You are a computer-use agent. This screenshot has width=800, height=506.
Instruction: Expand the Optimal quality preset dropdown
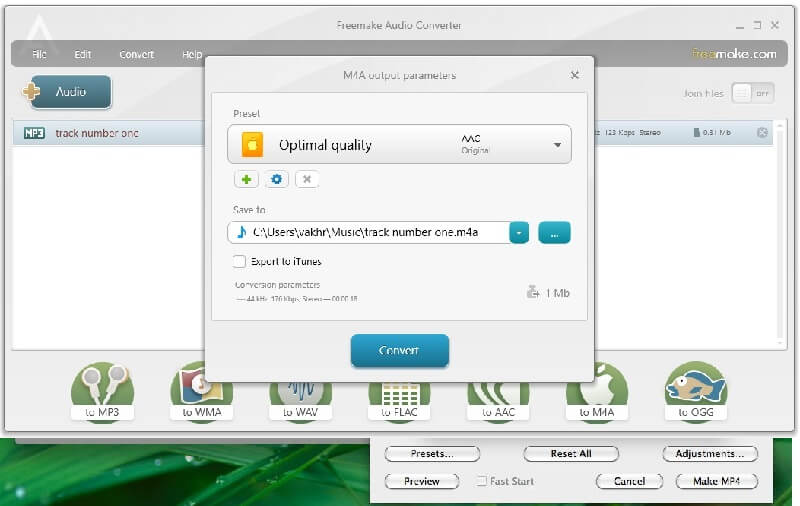click(557, 145)
